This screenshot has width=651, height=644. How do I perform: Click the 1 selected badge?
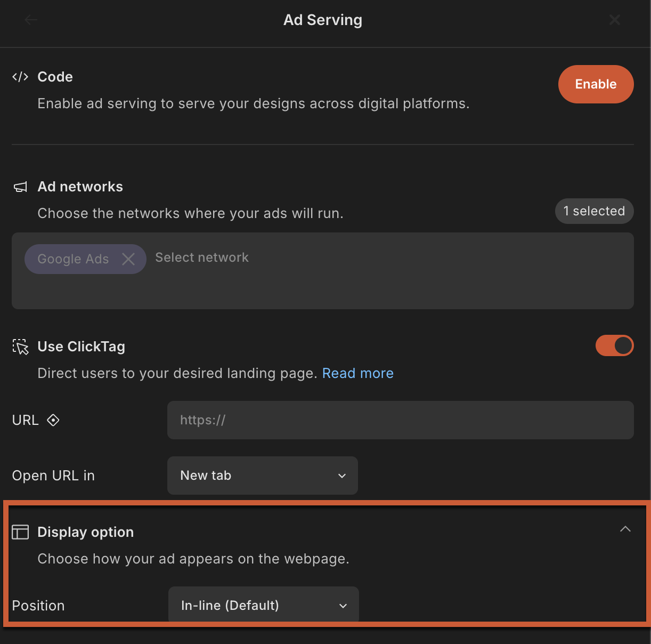[x=594, y=211]
